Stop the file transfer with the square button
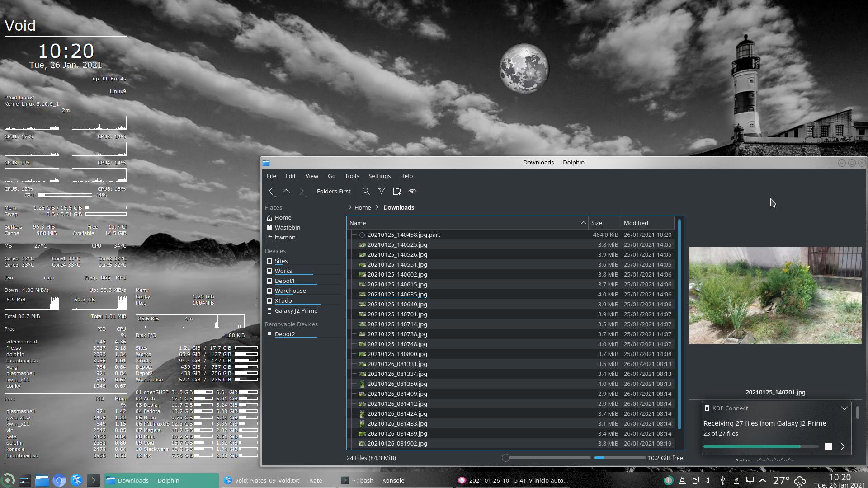 click(x=828, y=446)
